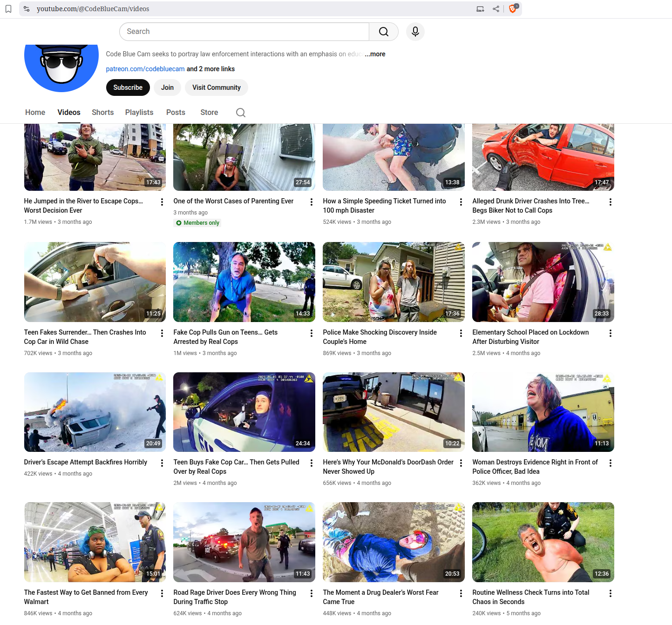Open the Shorts tab
672x625 pixels.
[103, 113]
